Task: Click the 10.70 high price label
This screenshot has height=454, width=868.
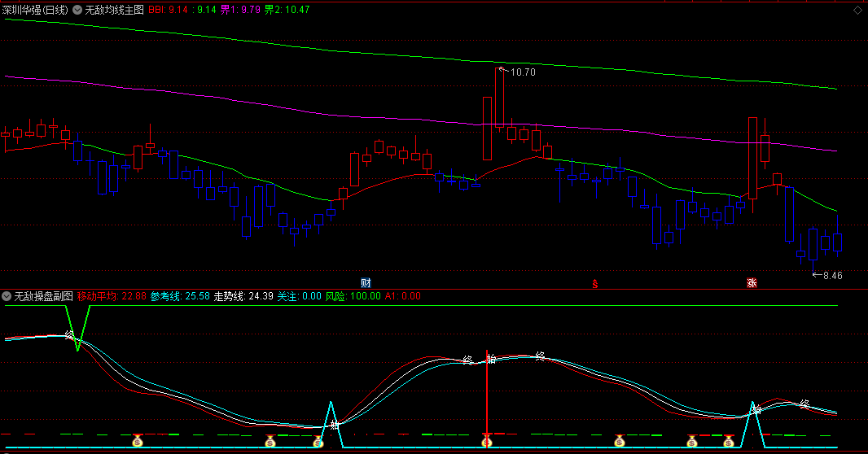Action: pyautogui.click(x=522, y=72)
